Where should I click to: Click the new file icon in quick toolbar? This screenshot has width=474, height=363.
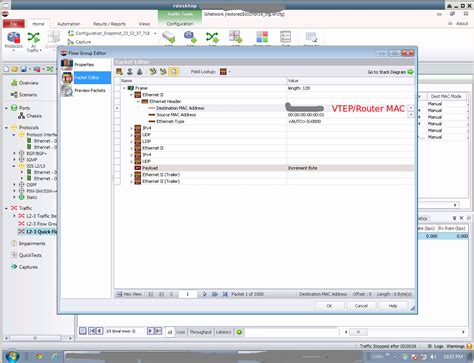(x=6, y=69)
